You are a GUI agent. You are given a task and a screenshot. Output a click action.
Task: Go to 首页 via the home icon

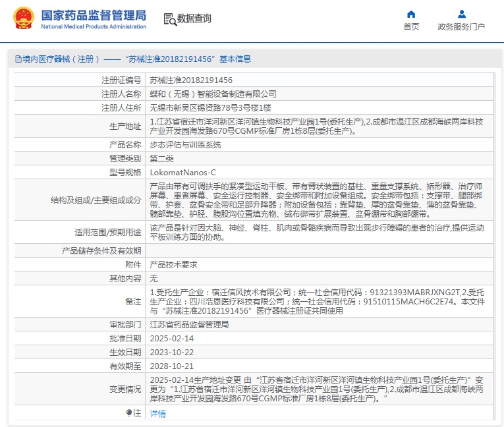click(x=411, y=14)
